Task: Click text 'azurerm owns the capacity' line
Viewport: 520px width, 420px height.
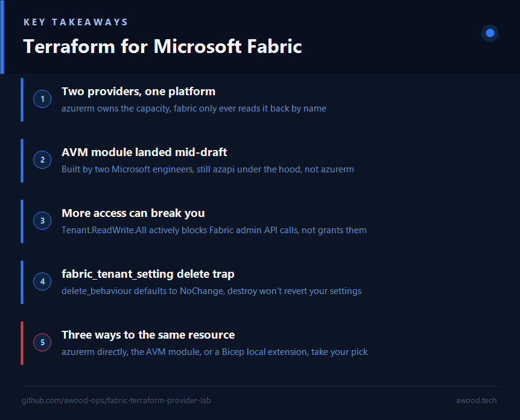Action: (194, 108)
